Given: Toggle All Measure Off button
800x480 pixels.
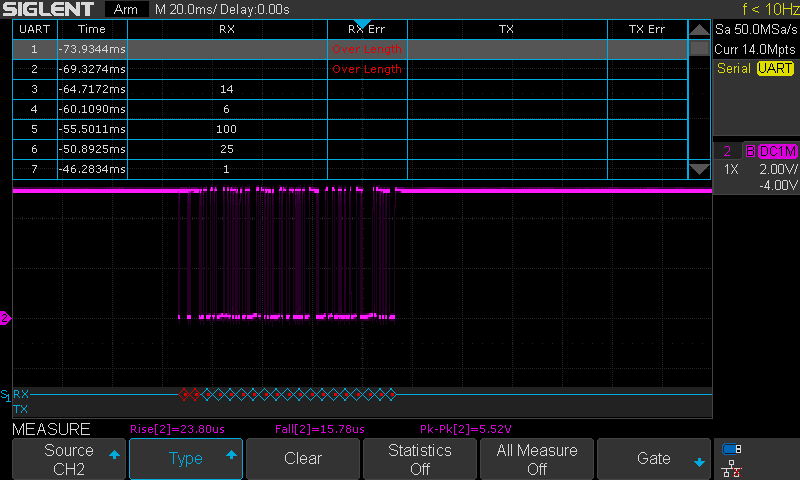Looking at the screenshot, I should 537,459.
